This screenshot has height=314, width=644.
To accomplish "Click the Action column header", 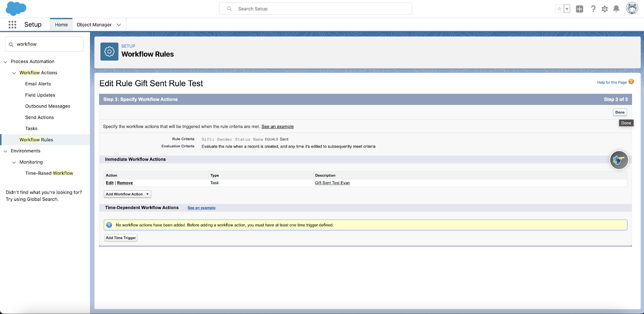I will (111, 175).
